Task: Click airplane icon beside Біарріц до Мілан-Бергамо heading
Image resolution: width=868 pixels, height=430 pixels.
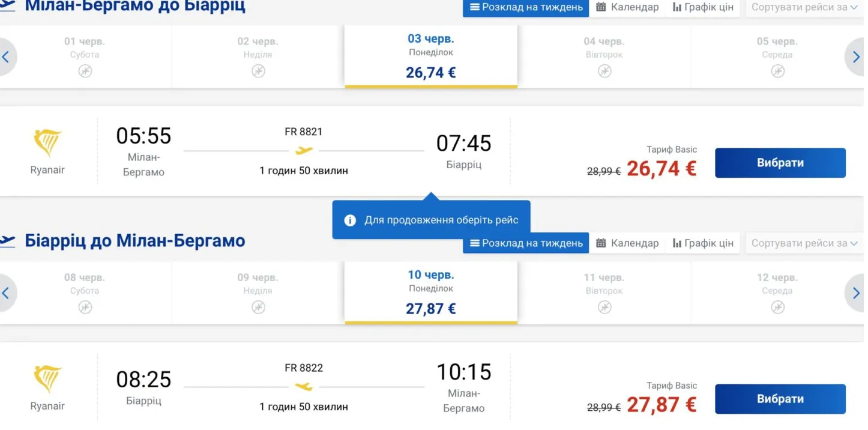Action: tap(7, 241)
